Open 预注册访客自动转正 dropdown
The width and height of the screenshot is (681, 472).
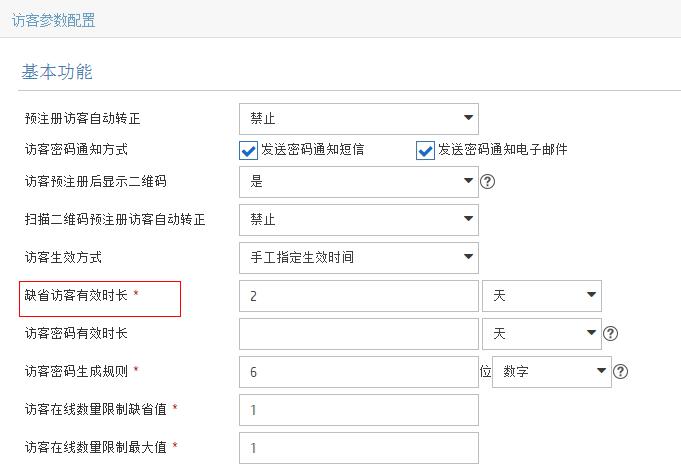[x=358, y=119]
